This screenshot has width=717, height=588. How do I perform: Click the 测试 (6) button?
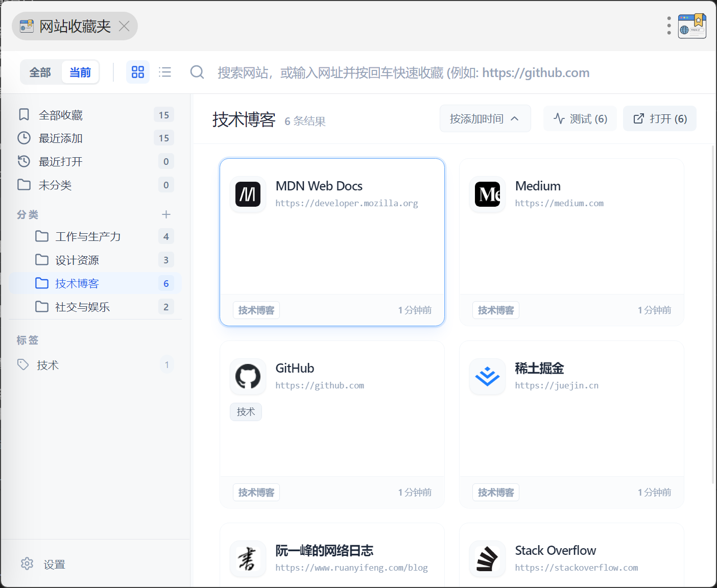(580, 118)
